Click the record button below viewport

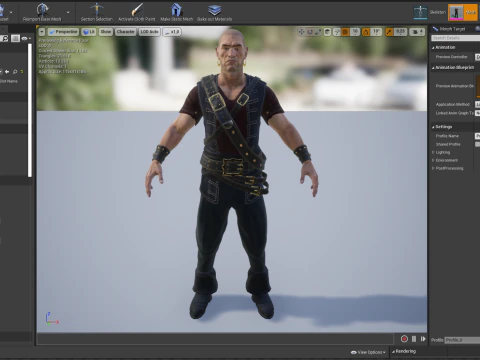tap(404, 339)
